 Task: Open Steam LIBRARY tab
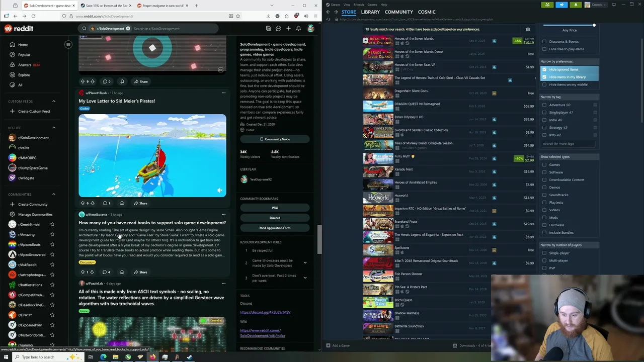click(x=370, y=12)
